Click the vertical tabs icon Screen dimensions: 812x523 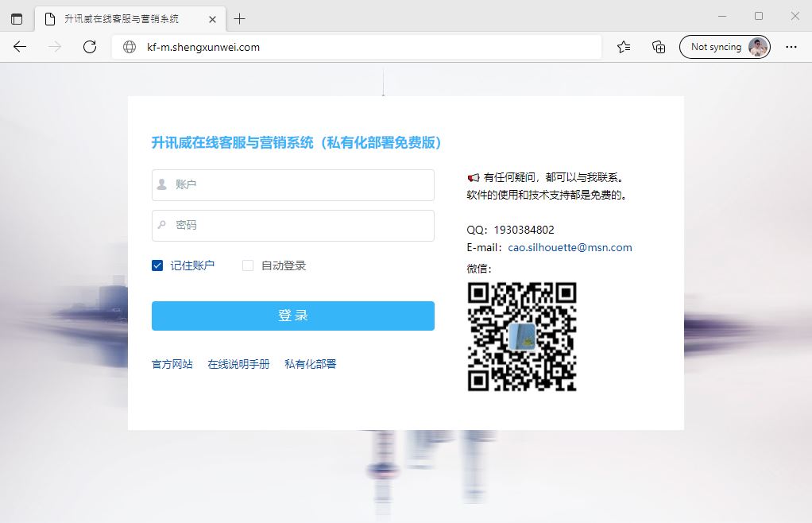pyautogui.click(x=17, y=17)
